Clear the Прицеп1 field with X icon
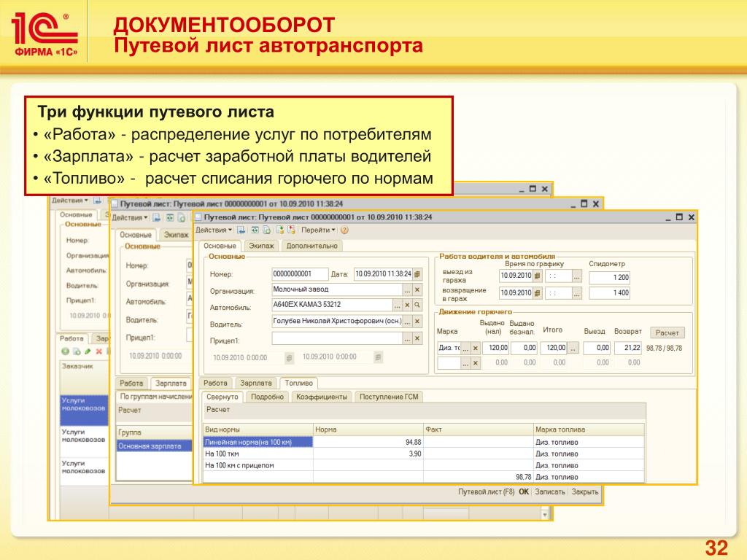The height and width of the screenshot is (560, 747). (x=417, y=338)
